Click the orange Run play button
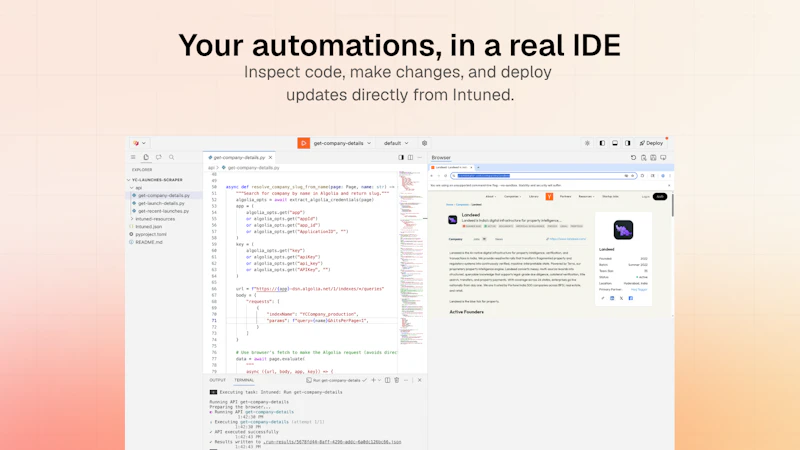 [304, 143]
